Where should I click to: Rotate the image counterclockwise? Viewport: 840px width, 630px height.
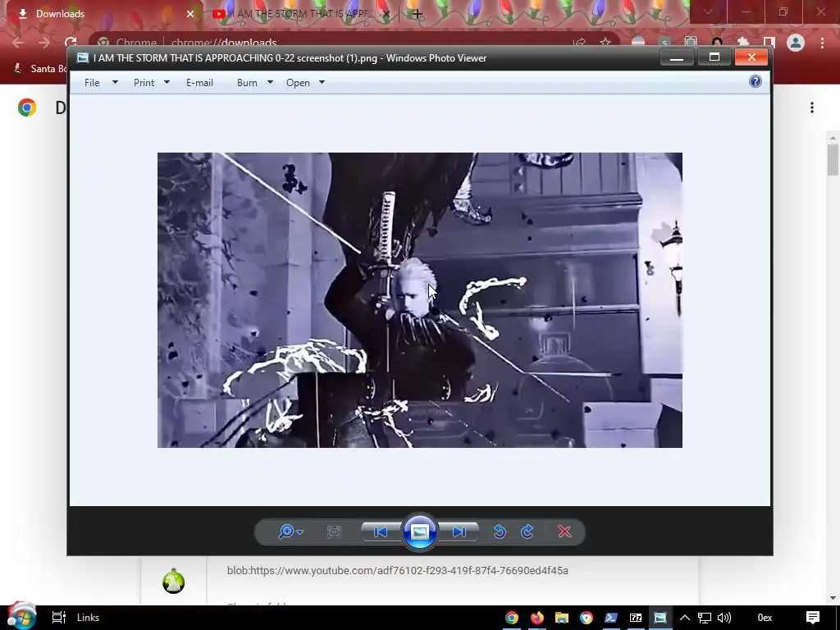click(500, 532)
